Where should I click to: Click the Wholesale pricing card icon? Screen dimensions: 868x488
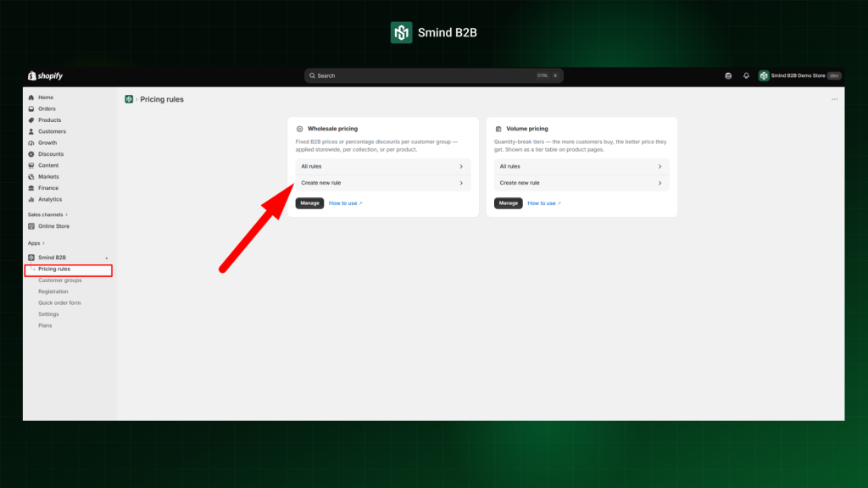click(x=299, y=129)
